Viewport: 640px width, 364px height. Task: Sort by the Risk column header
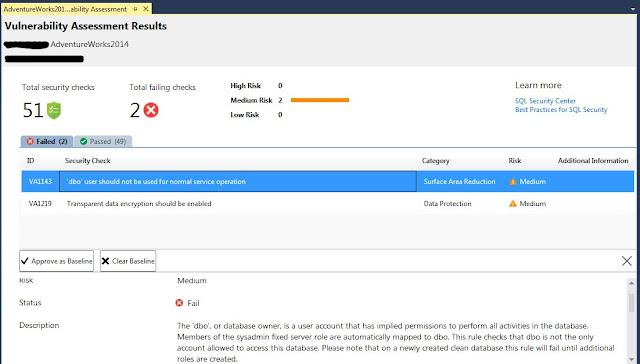[515, 161]
